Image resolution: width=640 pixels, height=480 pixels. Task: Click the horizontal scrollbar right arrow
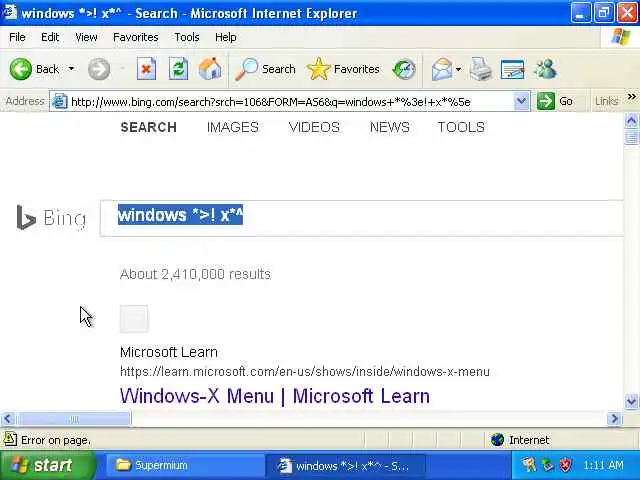614,418
